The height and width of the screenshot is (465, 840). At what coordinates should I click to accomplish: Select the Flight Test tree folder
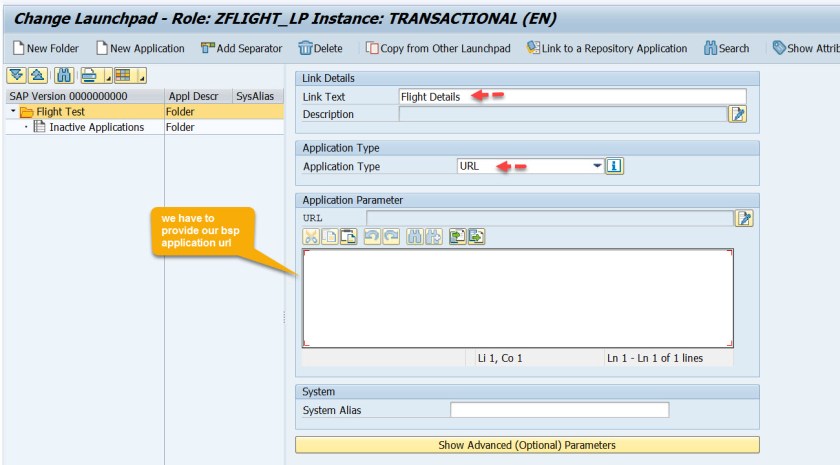coord(60,111)
